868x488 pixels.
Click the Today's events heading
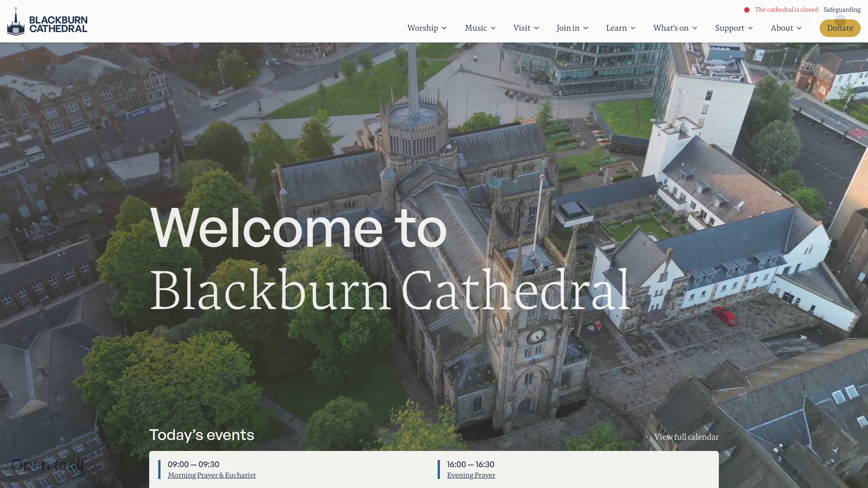coord(202,435)
